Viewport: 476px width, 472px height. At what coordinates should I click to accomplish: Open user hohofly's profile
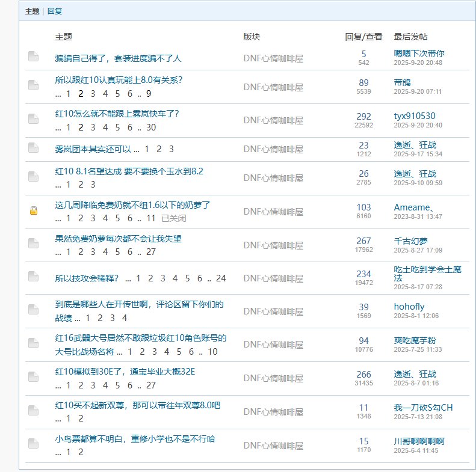pyautogui.click(x=409, y=307)
